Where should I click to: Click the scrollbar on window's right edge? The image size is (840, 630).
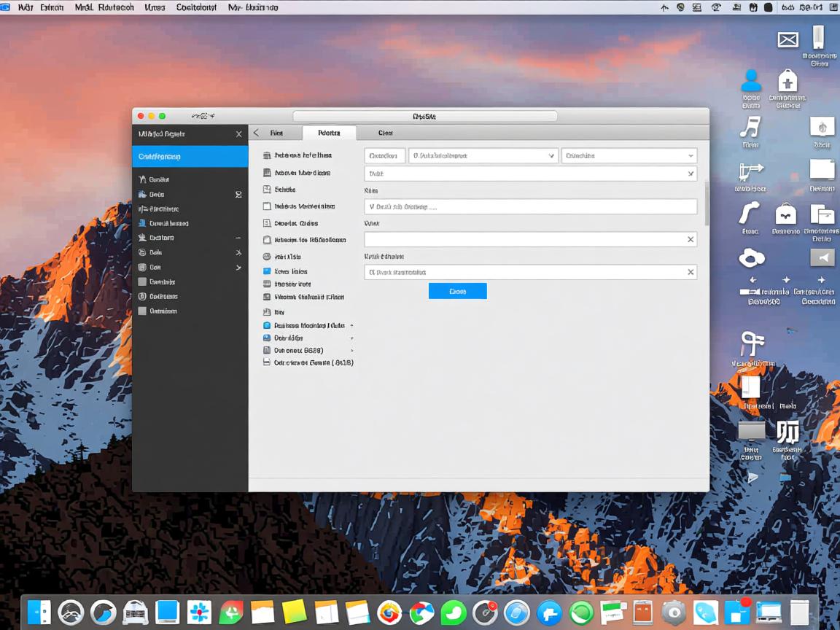click(706, 203)
